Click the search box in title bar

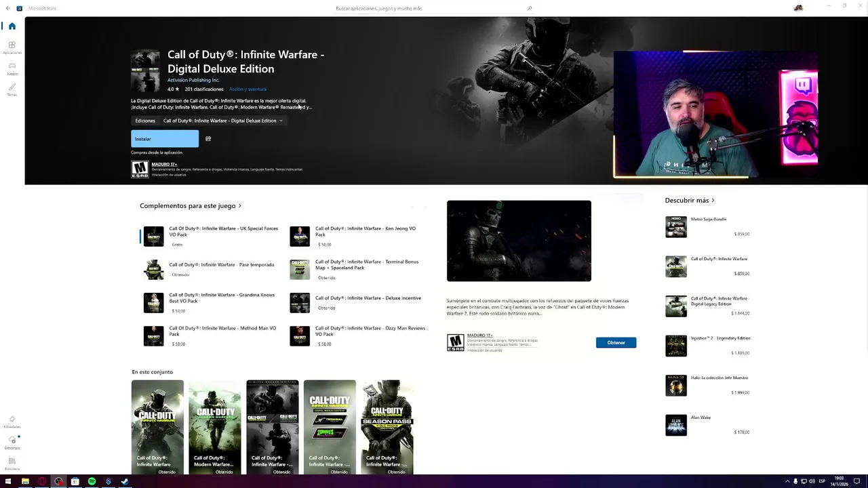click(434, 8)
